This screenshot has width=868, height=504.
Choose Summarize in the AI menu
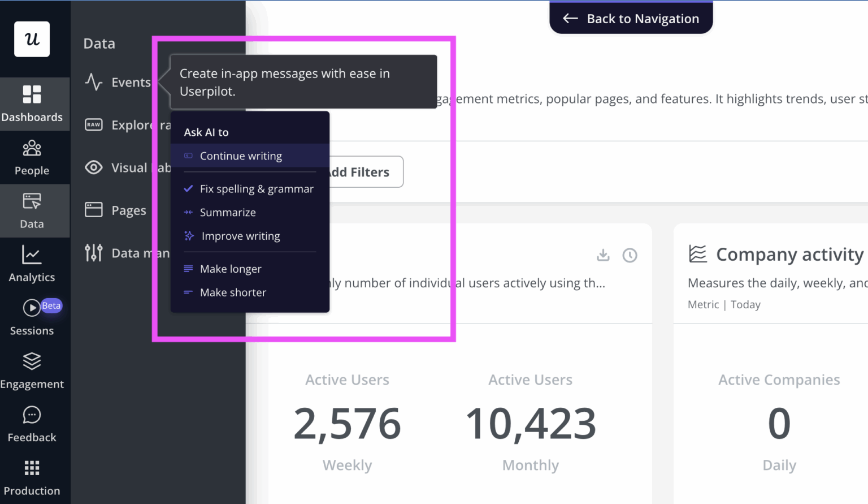[228, 212]
